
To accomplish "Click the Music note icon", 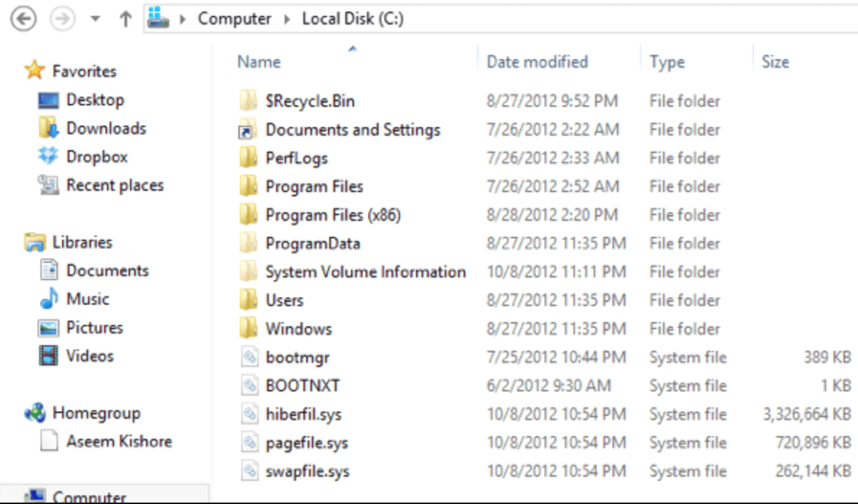I will tap(48, 298).
